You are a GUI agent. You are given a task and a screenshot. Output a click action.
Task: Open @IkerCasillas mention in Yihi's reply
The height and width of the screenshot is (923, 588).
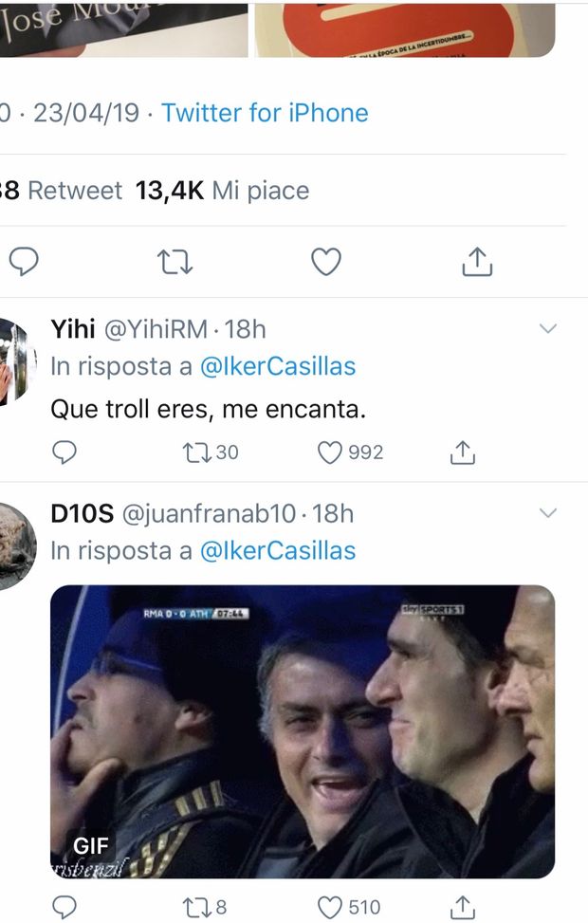278,366
